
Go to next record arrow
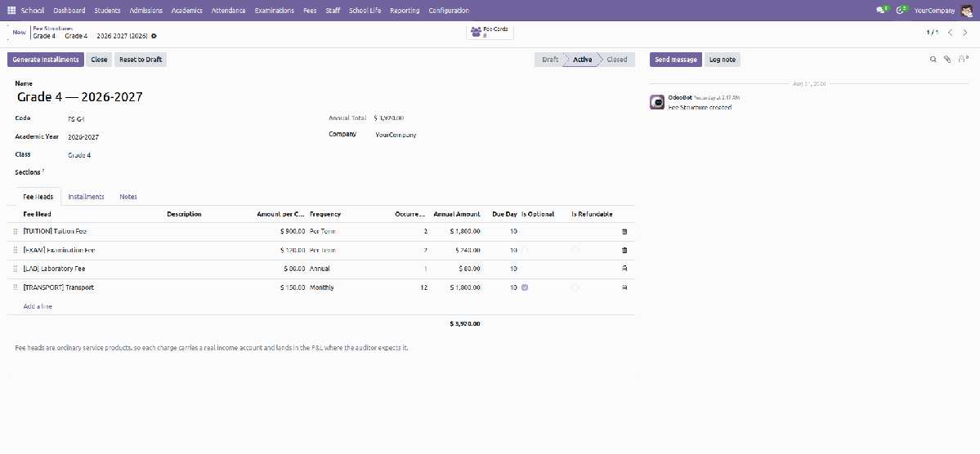(x=965, y=33)
